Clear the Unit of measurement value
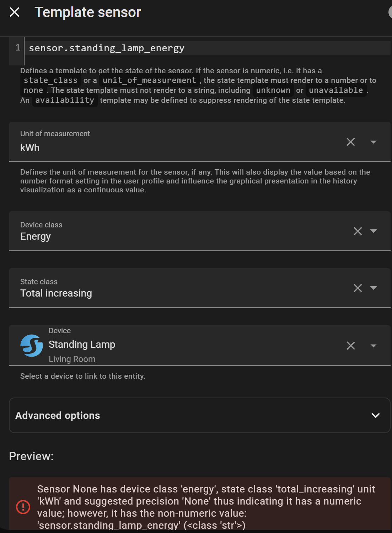This screenshot has width=392, height=533. [x=351, y=142]
